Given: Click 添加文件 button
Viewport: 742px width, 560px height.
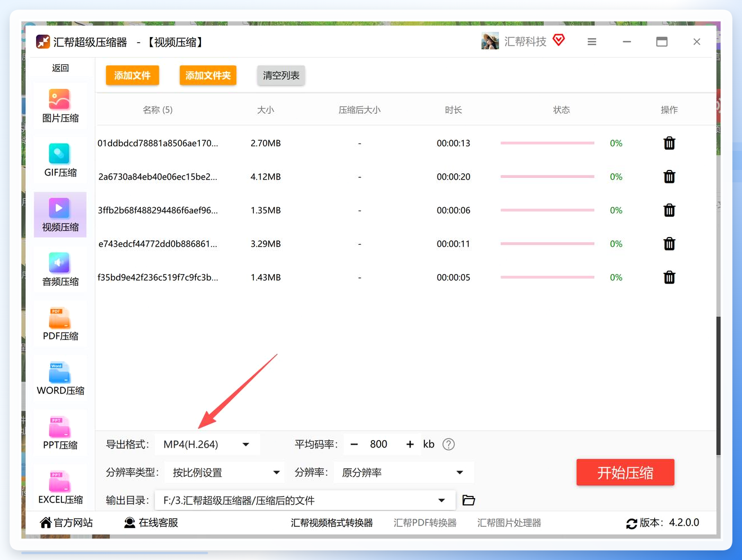Looking at the screenshot, I should [x=132, y=75].
